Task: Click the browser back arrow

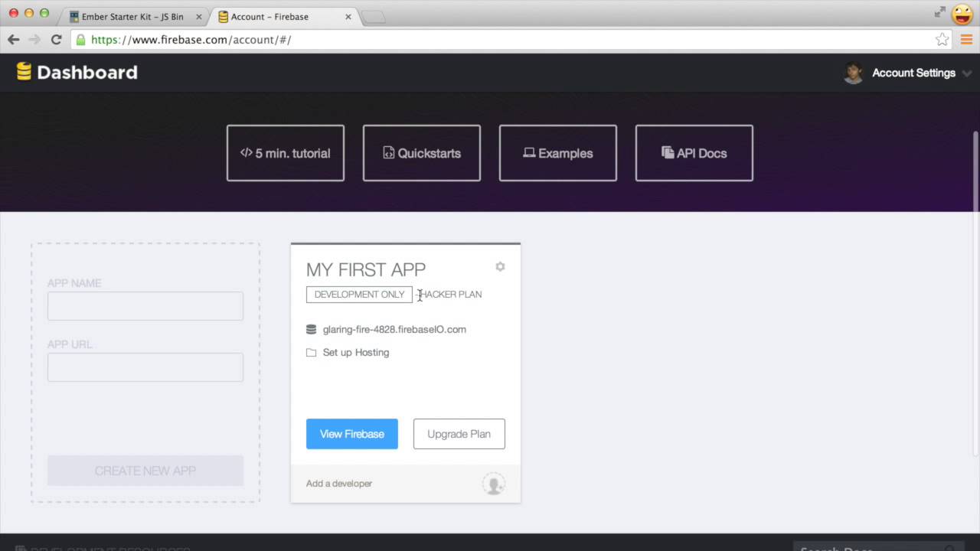Action: pos(14,40)
